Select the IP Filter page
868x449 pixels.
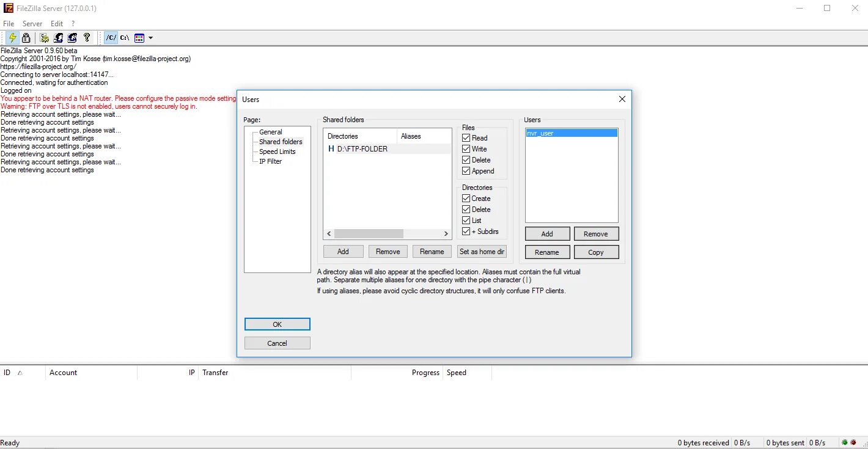tap(271, 161)
